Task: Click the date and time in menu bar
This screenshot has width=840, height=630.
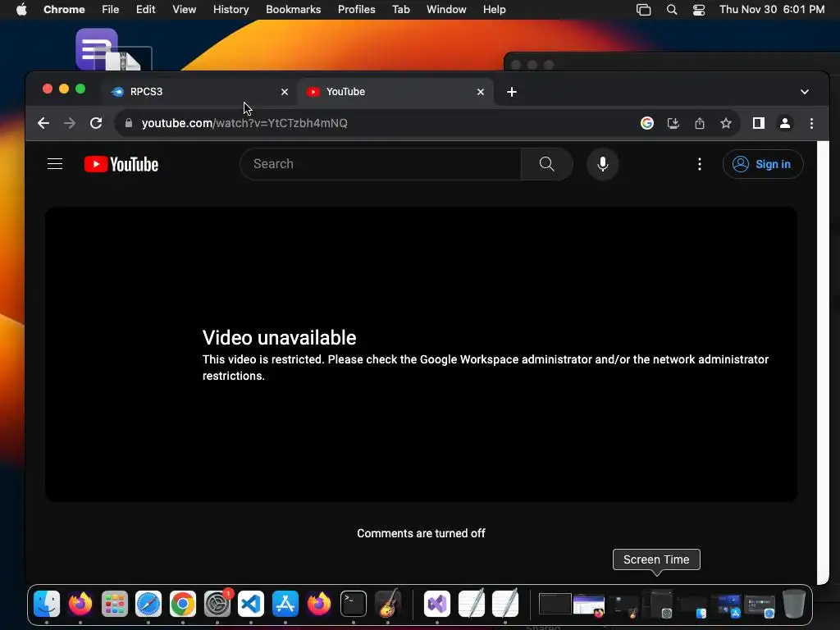Action: coord(771,10)
